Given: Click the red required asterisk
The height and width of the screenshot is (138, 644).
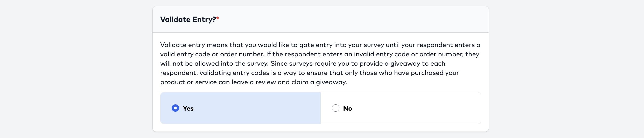Looking at the screenshot, I should click(218, 19).
